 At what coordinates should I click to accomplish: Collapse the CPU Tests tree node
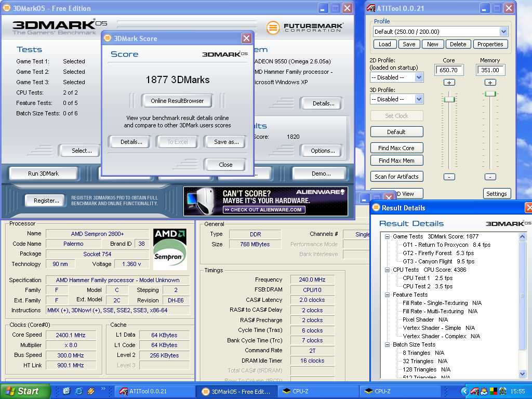pyautogui.click(x=387, y=270)
